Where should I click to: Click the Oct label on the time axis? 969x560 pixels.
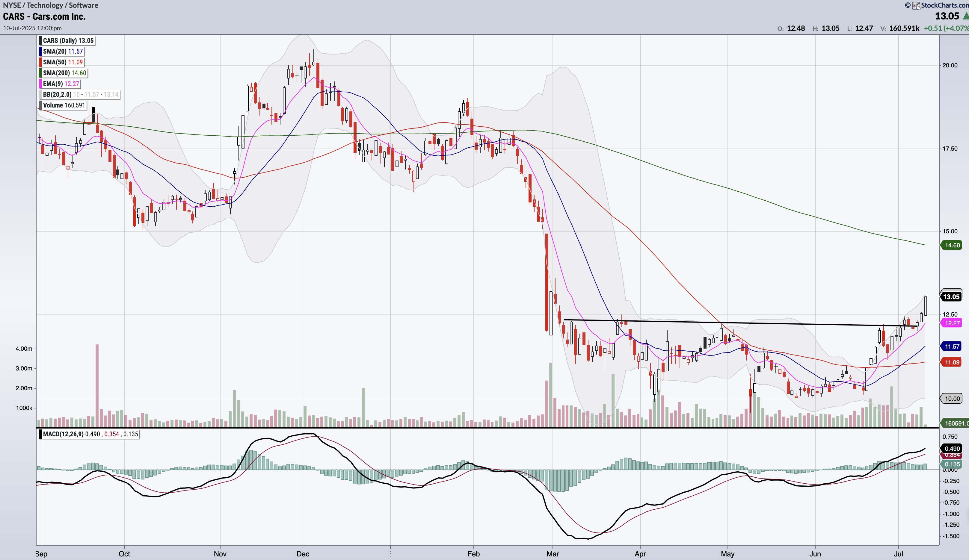pos(124,554)
